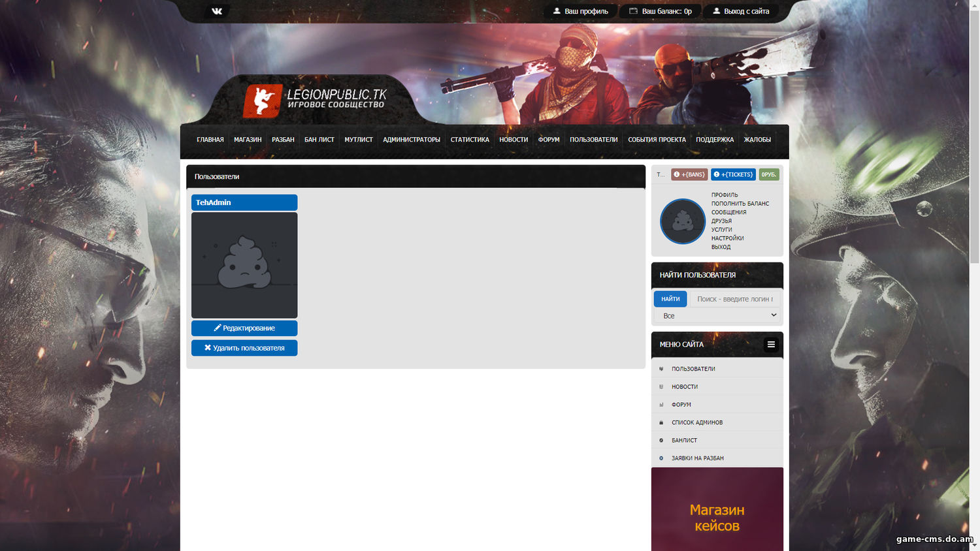Click the TehAdmin username header

244,202
